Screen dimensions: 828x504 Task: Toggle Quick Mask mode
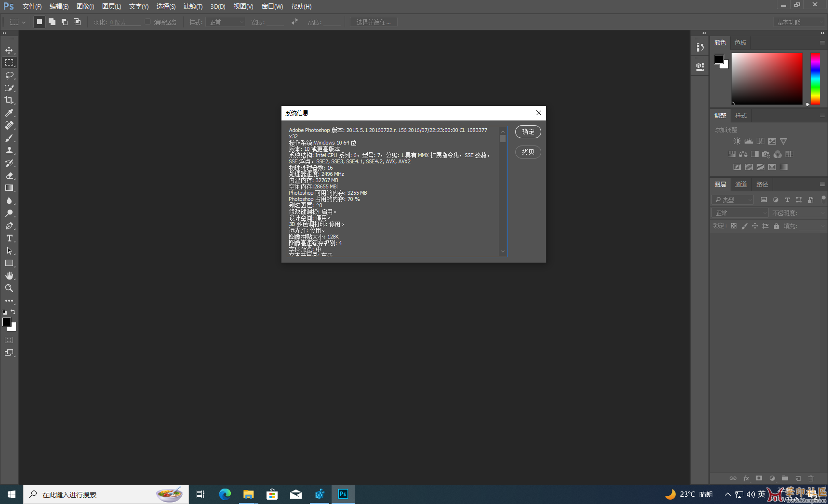point(9,340)
